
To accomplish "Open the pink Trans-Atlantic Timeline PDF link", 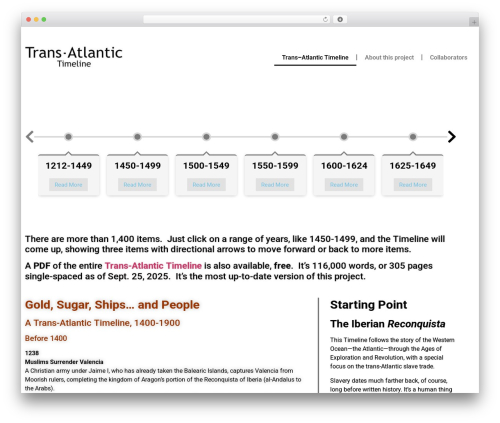I will click(x=153, y=266).
